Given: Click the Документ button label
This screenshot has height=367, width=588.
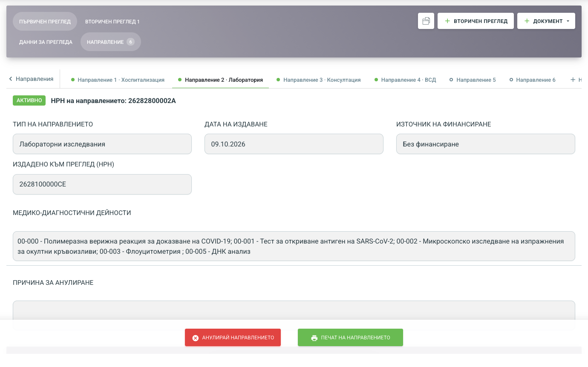Looking at the screenshot, I should click(x=548, y=21).
